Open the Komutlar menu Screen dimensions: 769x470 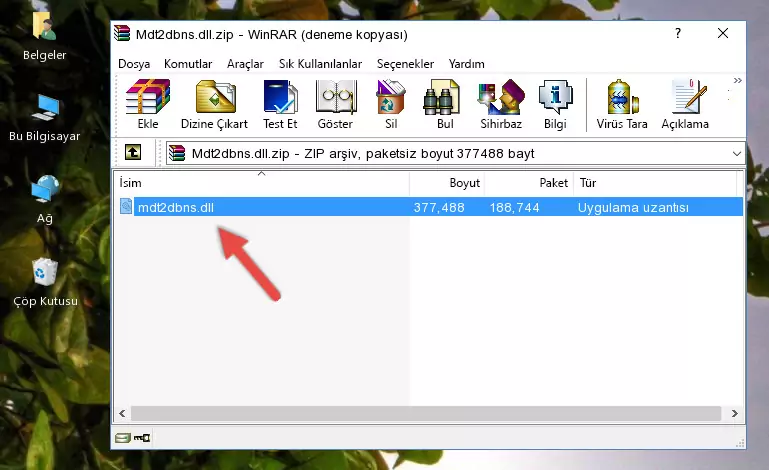click(x=188, y=64)
